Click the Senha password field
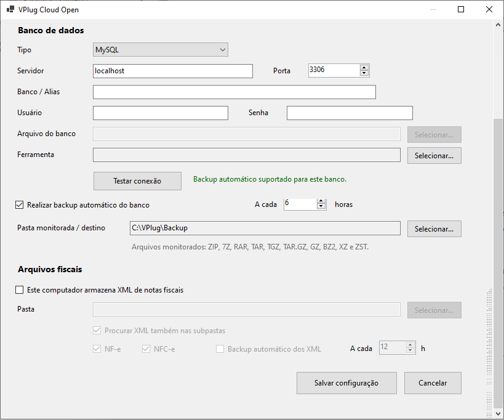This screenshot has width=504, height=420. (x=350, y=113)
